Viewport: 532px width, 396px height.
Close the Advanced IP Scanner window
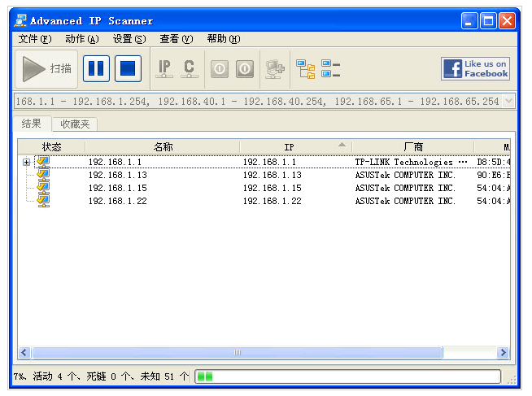pos(507,21)
